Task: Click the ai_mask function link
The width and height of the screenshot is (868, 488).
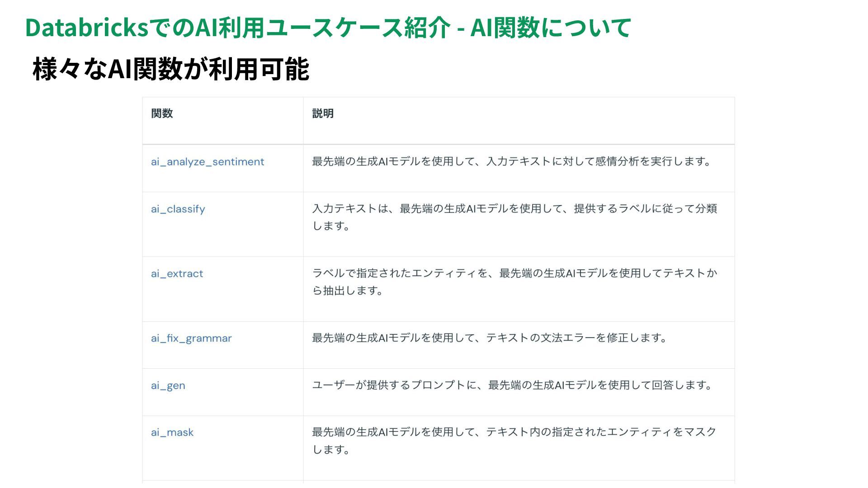Action: [172, 433]
